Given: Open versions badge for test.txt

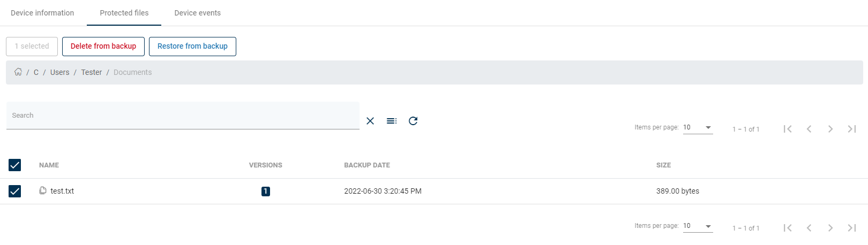Looking at the screenshot, I should click(266, 191).
